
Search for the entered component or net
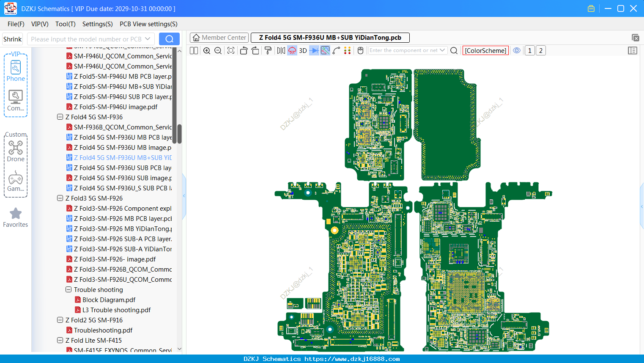pos(454,51)
